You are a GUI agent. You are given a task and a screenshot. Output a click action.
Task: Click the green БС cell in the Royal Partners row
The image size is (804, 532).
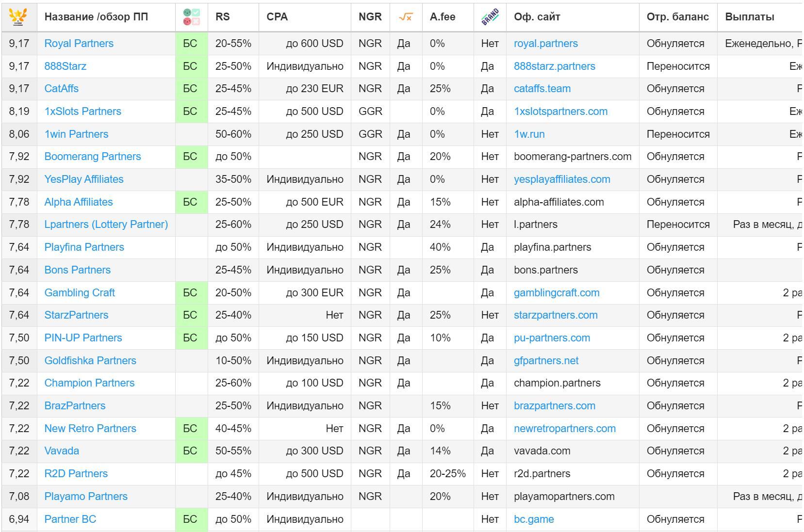(x=192, y=43)
